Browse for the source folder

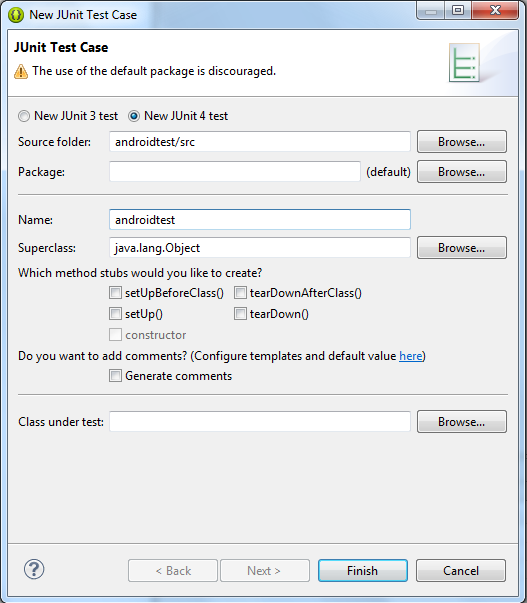[x=462, y=142]
